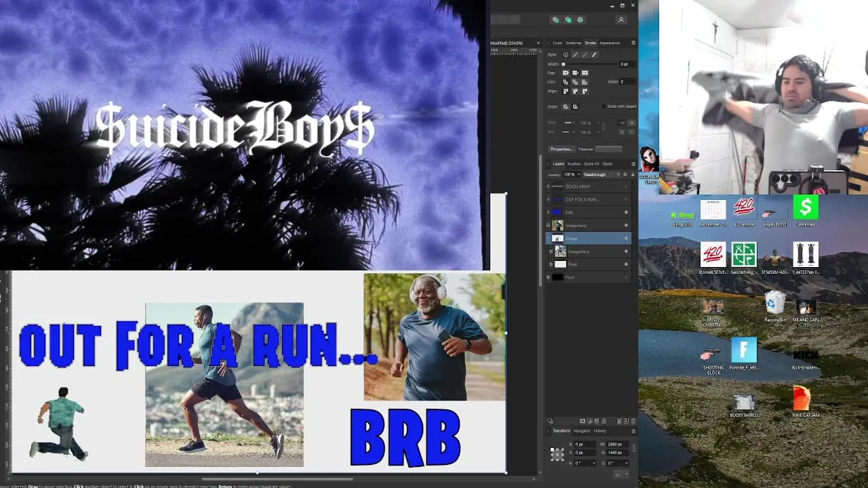
Task: Select the bevel join option
Action: (x=575, y=82)
